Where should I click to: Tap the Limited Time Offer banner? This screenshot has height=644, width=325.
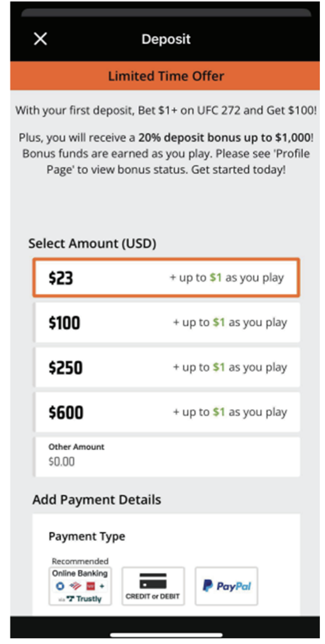coord(165,76)
